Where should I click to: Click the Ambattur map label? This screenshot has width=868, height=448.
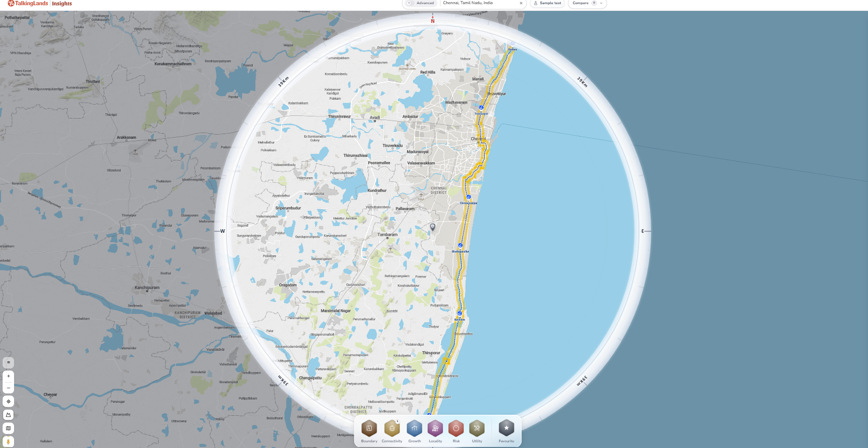tap(410, 116)
